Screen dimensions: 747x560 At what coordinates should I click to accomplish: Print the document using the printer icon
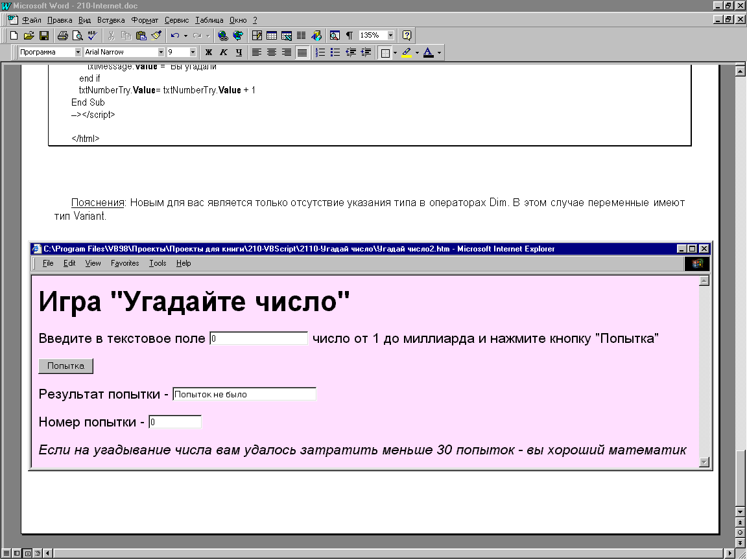point(62,35)
